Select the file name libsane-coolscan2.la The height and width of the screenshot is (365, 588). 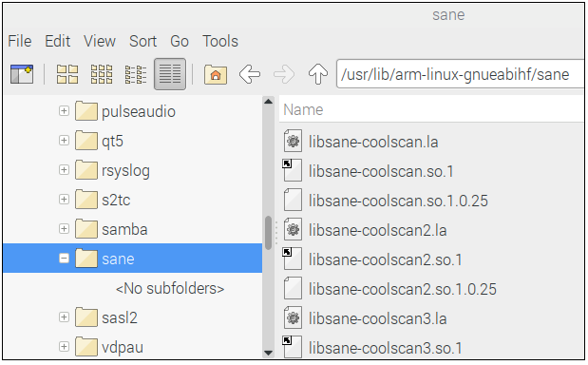tap(378, 230)
